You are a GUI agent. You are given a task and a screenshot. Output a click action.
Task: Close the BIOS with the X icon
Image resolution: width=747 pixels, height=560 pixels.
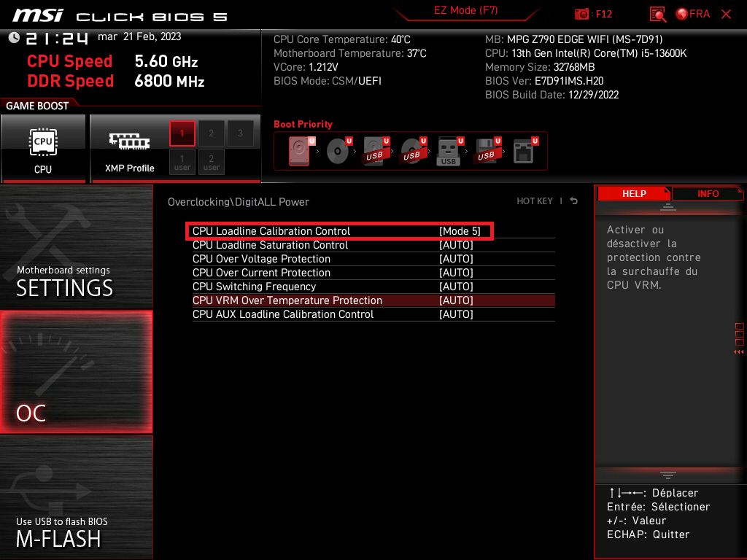[x=726, y=15]
